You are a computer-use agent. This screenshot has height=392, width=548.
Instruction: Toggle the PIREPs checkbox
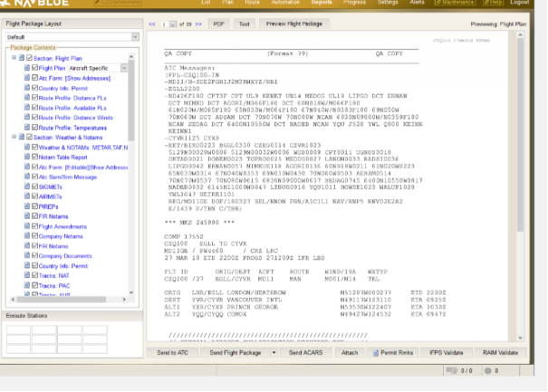point(34,206)
